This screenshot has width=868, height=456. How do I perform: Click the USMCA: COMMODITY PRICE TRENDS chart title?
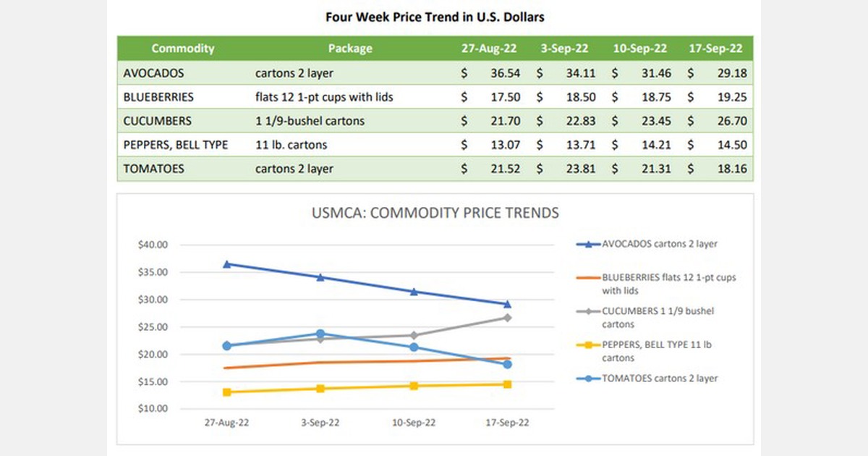point(435,213)
